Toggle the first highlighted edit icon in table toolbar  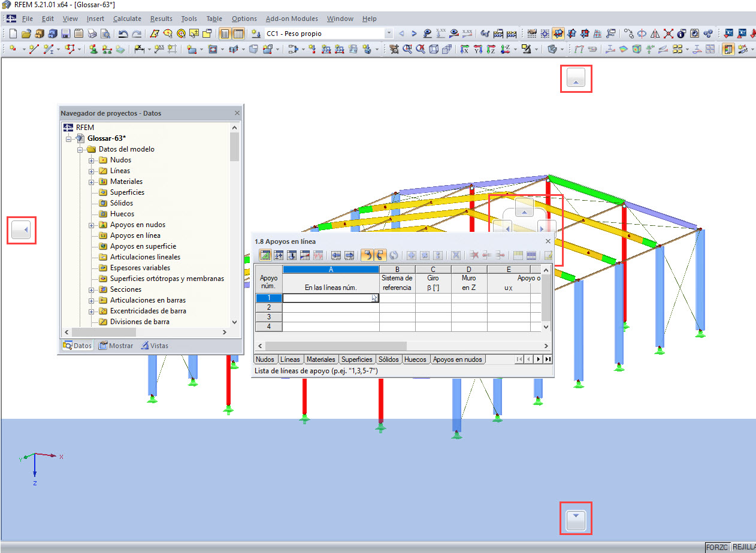(x=265, y=255)
